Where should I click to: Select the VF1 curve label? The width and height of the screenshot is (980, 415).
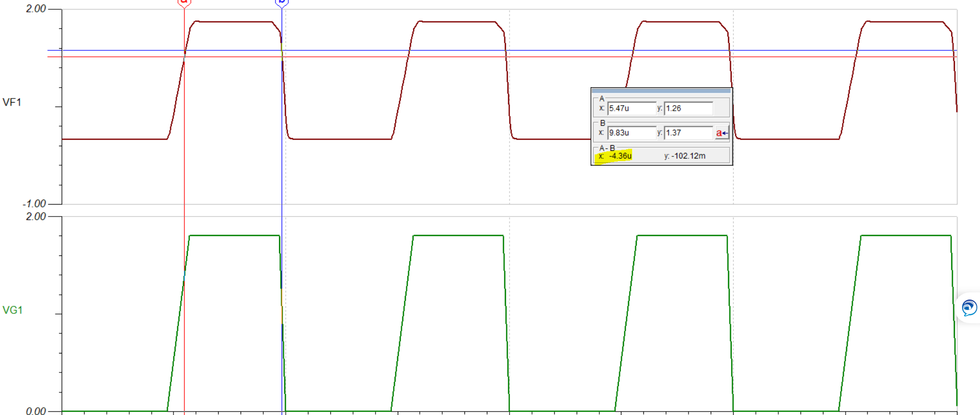pos(12,102)
